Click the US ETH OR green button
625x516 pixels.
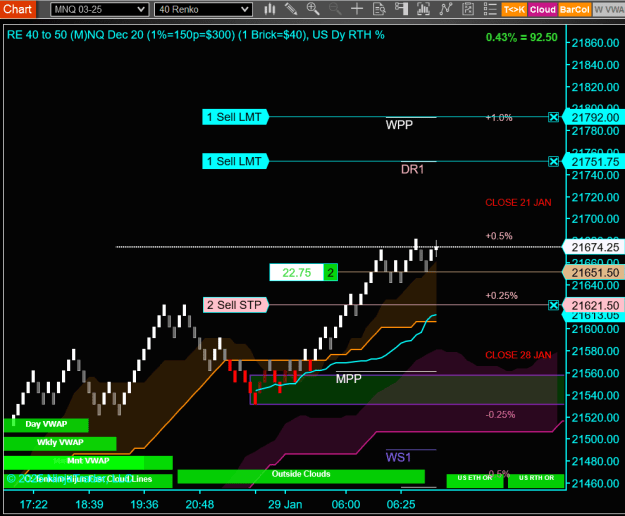pyautogui.click(x=474, y=480)
